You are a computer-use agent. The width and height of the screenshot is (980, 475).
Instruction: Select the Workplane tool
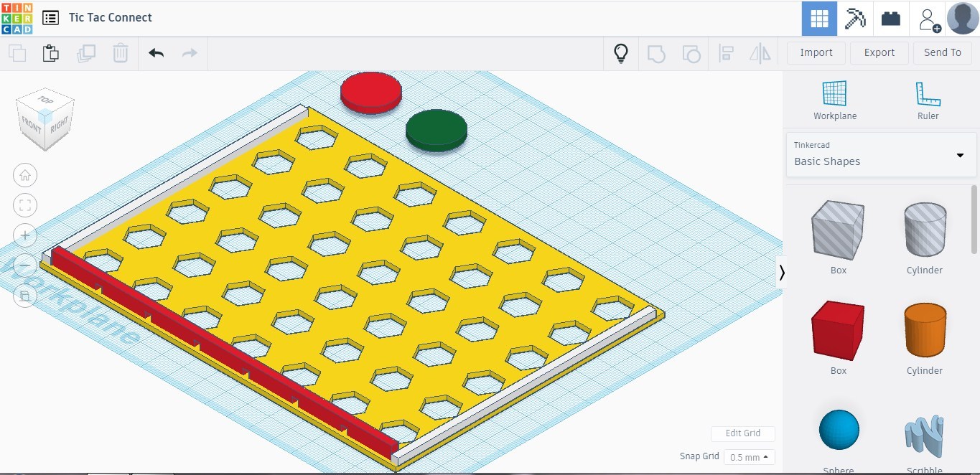(835, 100)
